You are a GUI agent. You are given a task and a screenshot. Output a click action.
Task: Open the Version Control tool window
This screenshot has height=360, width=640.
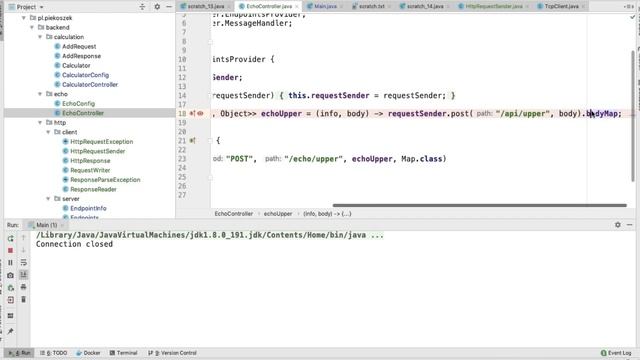click(x=172, y=353)
